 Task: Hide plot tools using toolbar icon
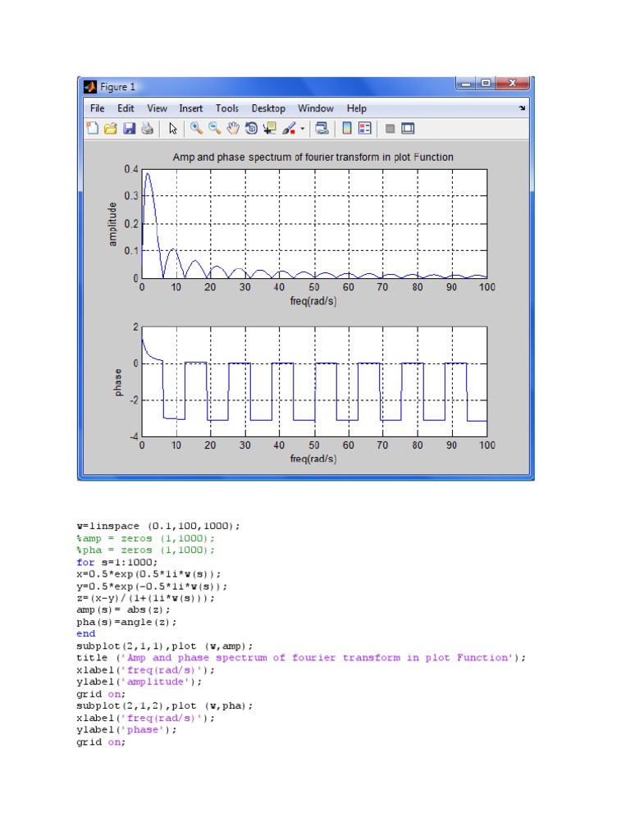point(390,128)
